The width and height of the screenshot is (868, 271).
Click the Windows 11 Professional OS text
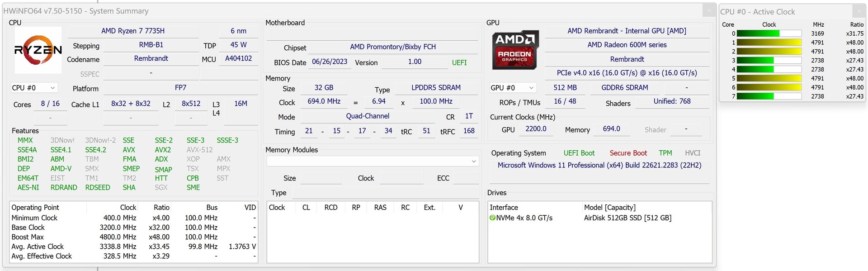point(599,166)
